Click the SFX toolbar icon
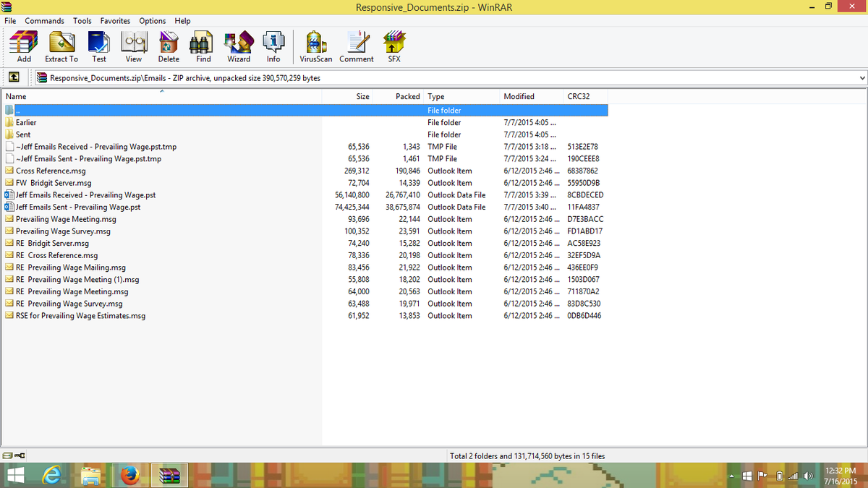 coord(394,47)
